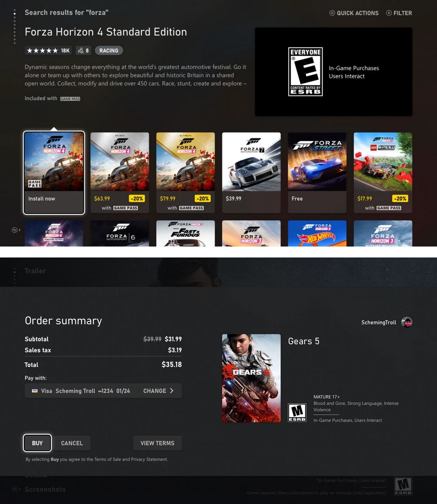This screenshot has height=504, width=437.
Task: Open Quick Actions menu icon
Action: pos(333,13)
